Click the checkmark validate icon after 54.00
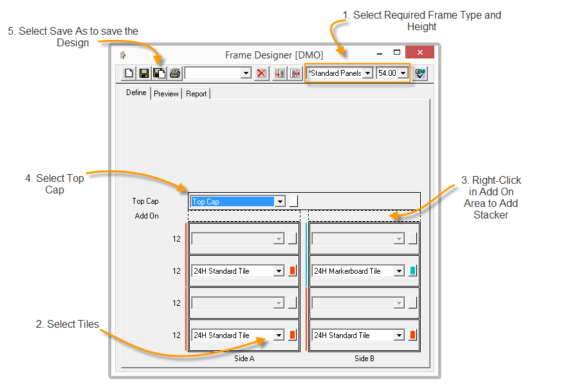572x392 pixels. tap(421, 73)
